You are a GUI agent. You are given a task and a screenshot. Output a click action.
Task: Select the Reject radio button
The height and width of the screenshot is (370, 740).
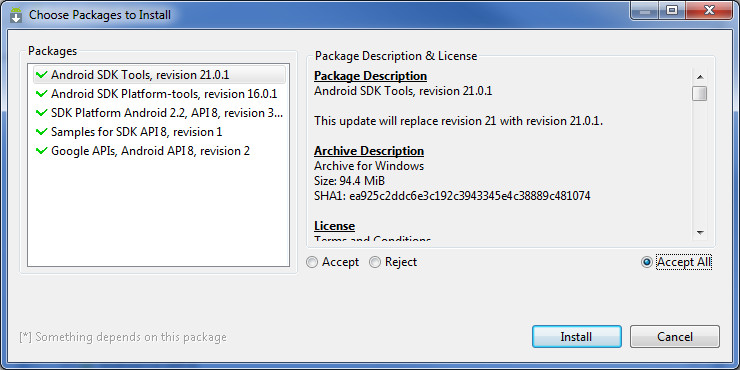(x=375, y=262)
